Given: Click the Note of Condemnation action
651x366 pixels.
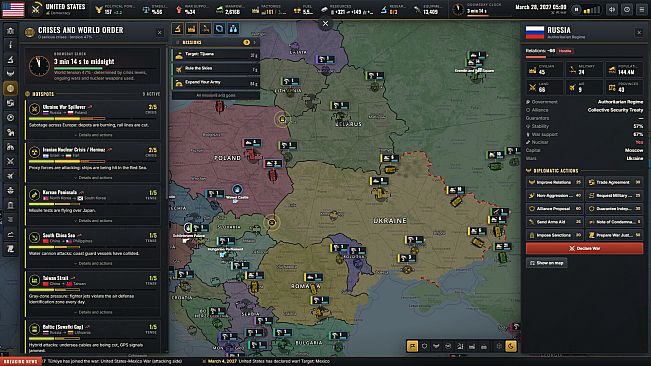Looking at the screenshot, I should 614,222.
